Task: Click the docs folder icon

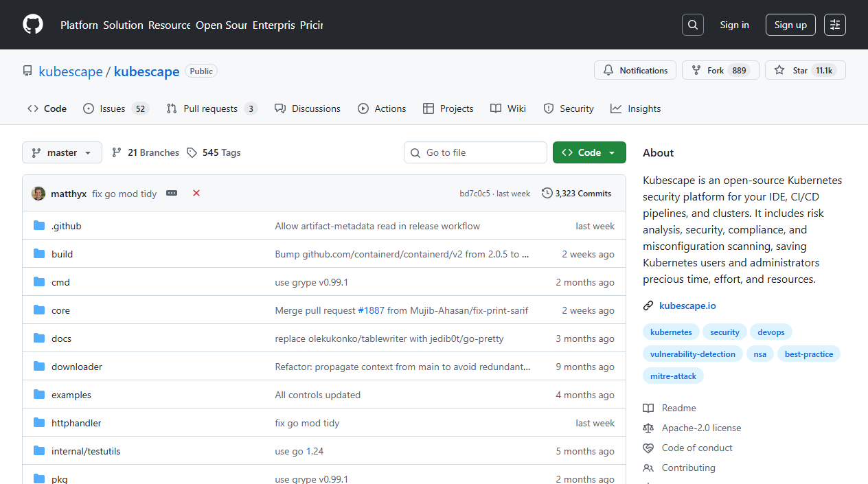Action: coord(39,338)
